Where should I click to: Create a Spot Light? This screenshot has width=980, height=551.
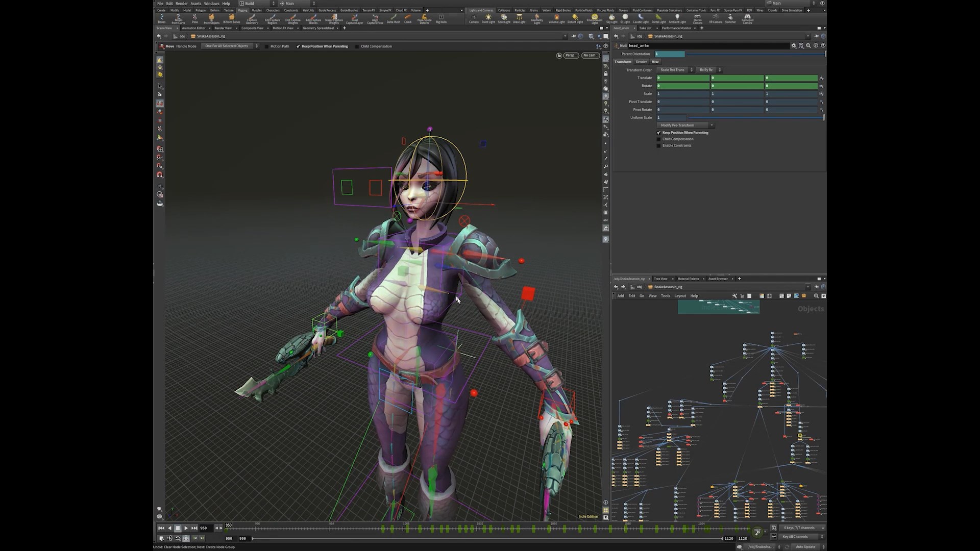coord(504,19)
